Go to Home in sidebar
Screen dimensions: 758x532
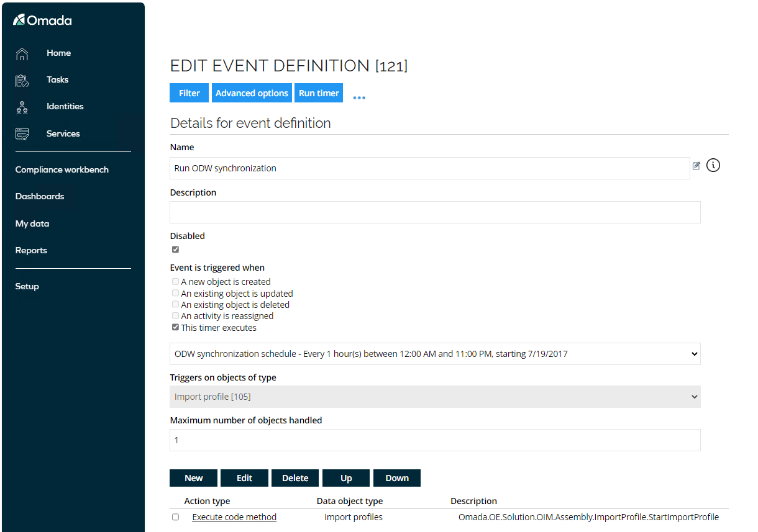point(58,53)
